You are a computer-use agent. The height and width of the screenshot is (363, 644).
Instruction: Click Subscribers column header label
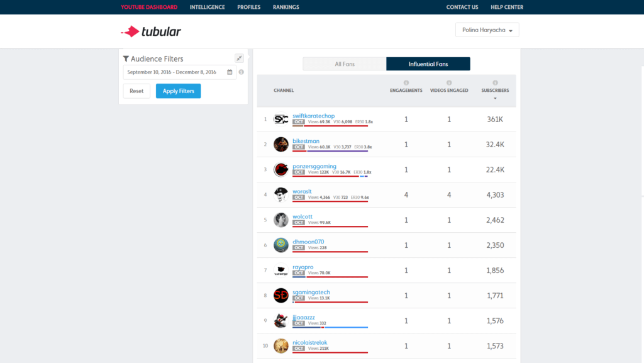(x=496, y=91)
